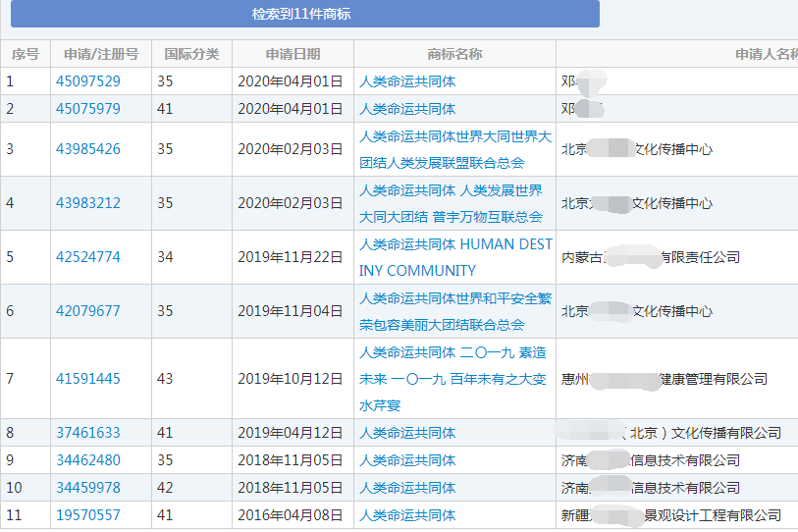Click the 检索到11件商标 result banner

coord(305,14)
